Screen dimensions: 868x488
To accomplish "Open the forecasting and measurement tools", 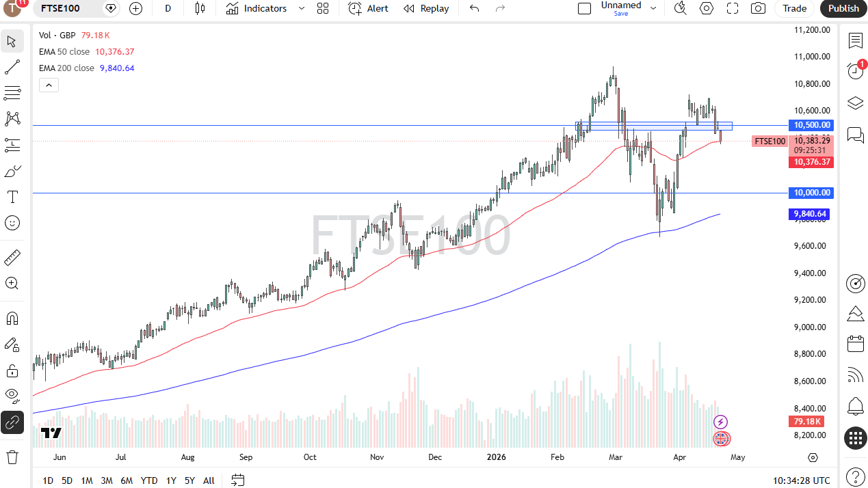I will pos(12,145).
